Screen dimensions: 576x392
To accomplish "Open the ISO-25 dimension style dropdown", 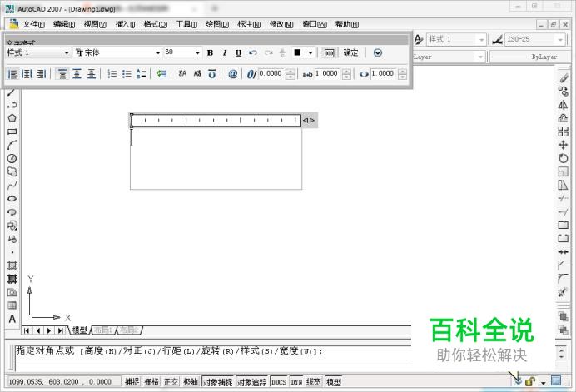I will tap(560, 39).
